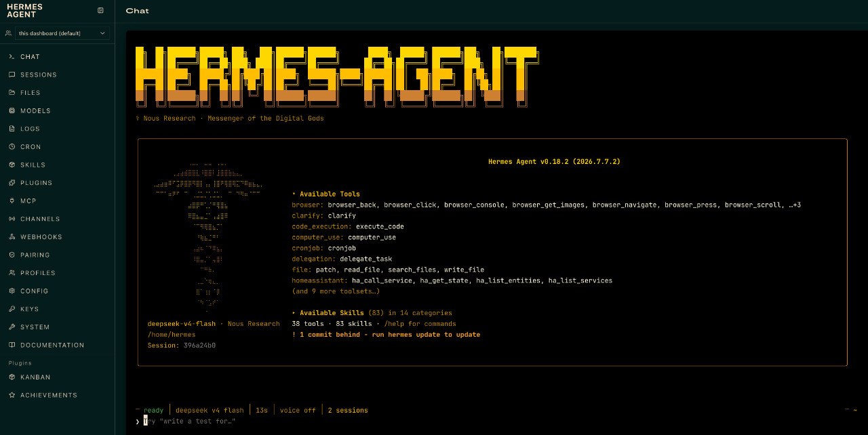Navigate to Plugins
Viewport: 868px width, 435px height.
coord(58,183)
